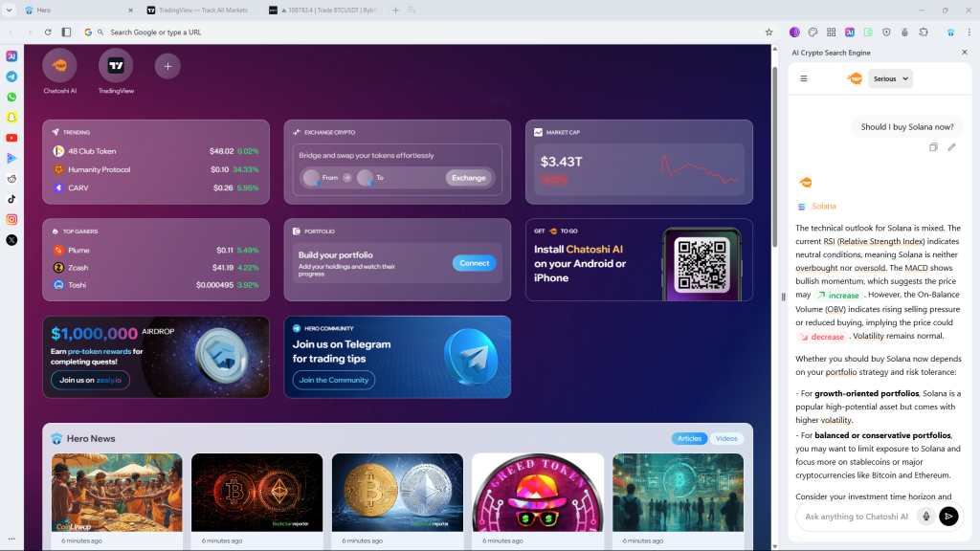Screen dimensions: 980x551
Task: Open Reddit from the left sidebar
Action: point(11,179)
